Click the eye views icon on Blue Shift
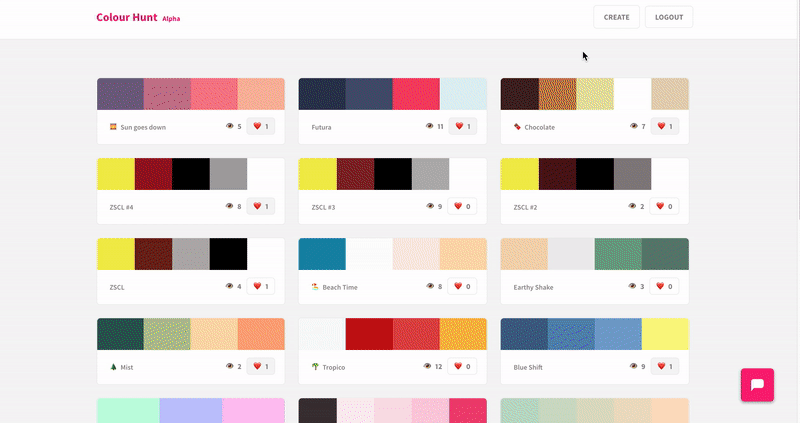Screen dimensions: 800x423 [634, 366]
